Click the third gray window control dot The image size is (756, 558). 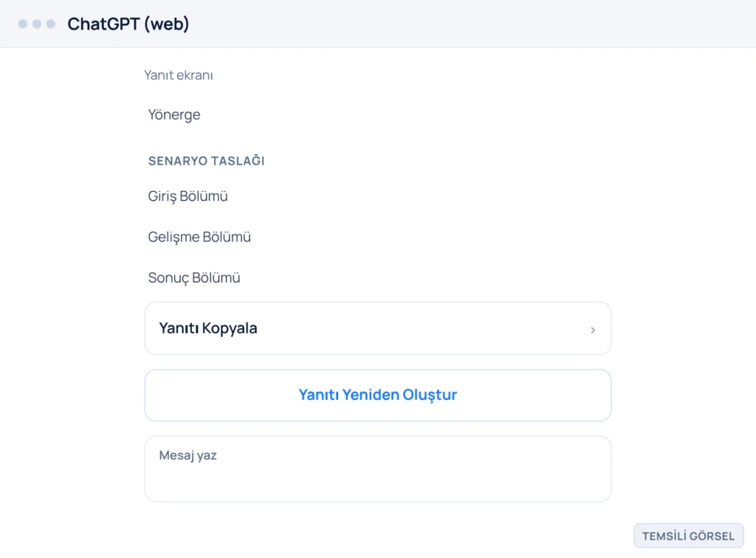[51, 24]
